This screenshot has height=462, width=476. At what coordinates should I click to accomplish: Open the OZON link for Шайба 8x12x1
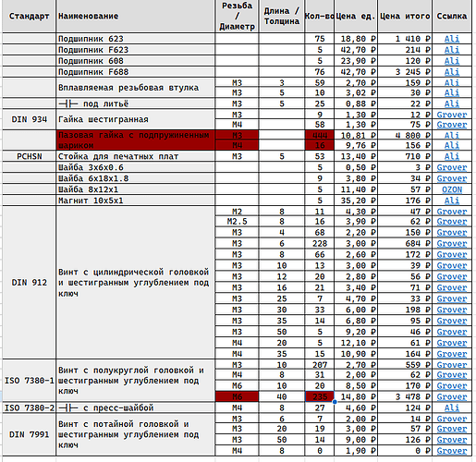pyautogui.click(x=452, y=189)
